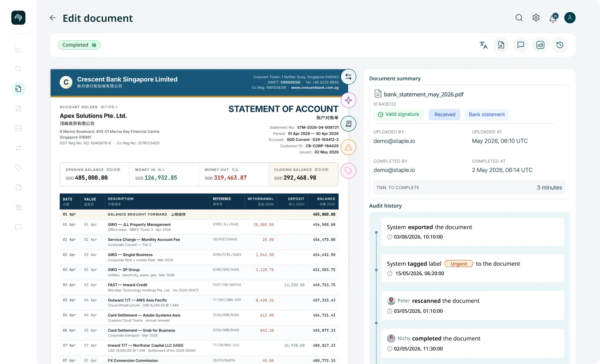
Task: Select the highlighted document search sidebar icon
Action: (18, 89)
